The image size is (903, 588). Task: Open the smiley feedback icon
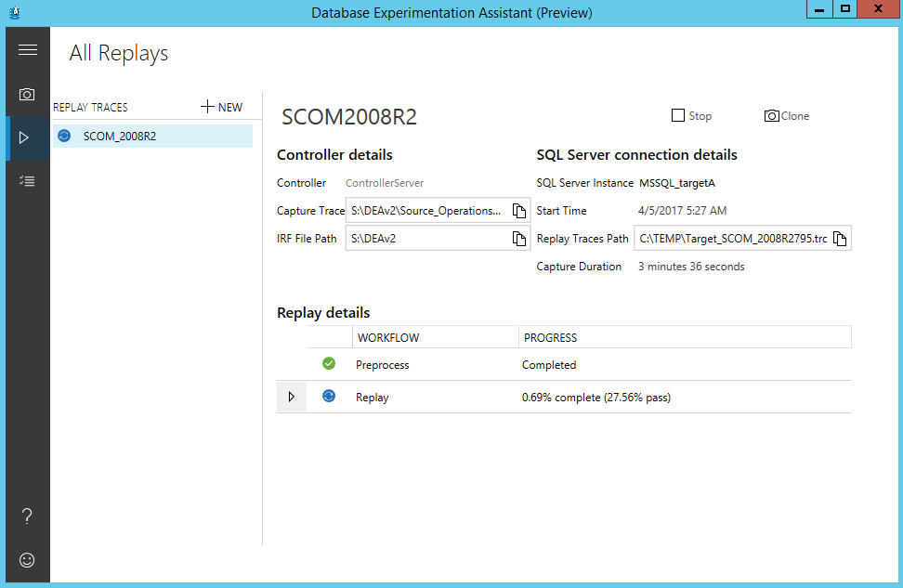click(28, 560)
